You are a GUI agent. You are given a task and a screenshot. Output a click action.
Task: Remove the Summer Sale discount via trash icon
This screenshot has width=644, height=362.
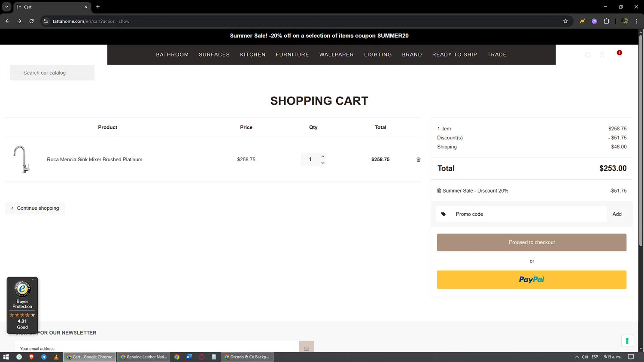coord(439,191)
